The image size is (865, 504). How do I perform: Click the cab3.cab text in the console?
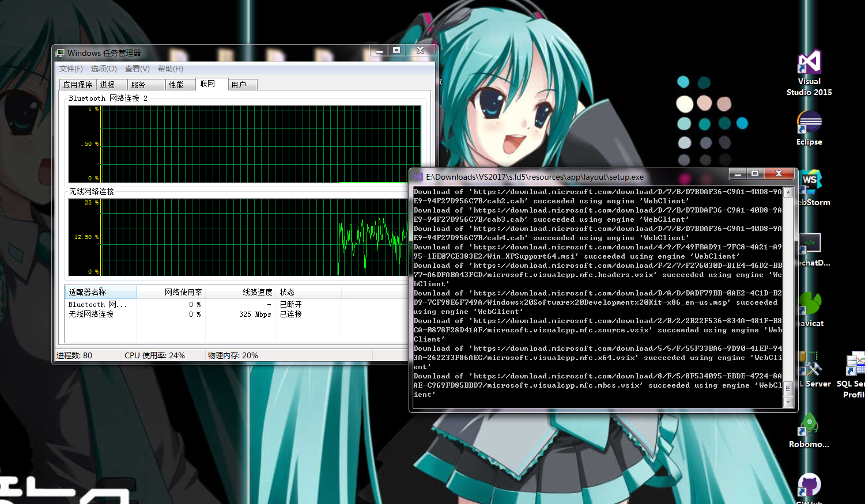pos(505,219)
